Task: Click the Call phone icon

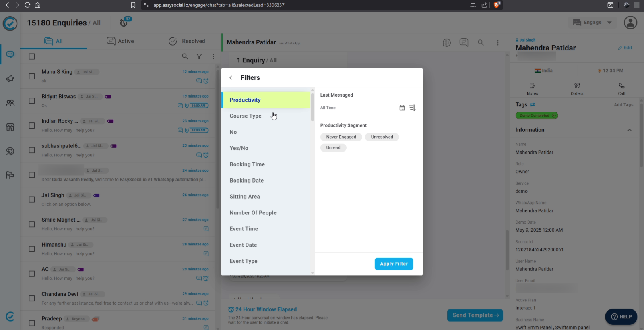Action: coord(621,86)
